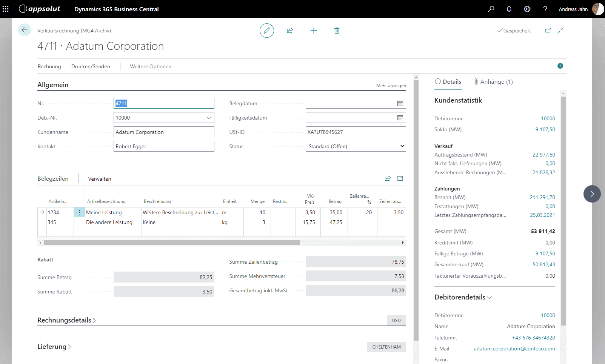605x364 pixels.
Task: Open the settings gear icon
Action: (527, 9)
